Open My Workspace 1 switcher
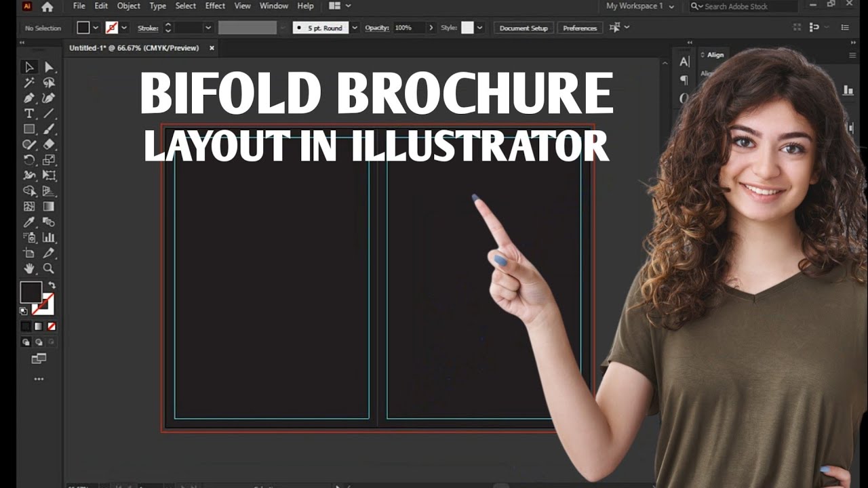 [640, 6]
